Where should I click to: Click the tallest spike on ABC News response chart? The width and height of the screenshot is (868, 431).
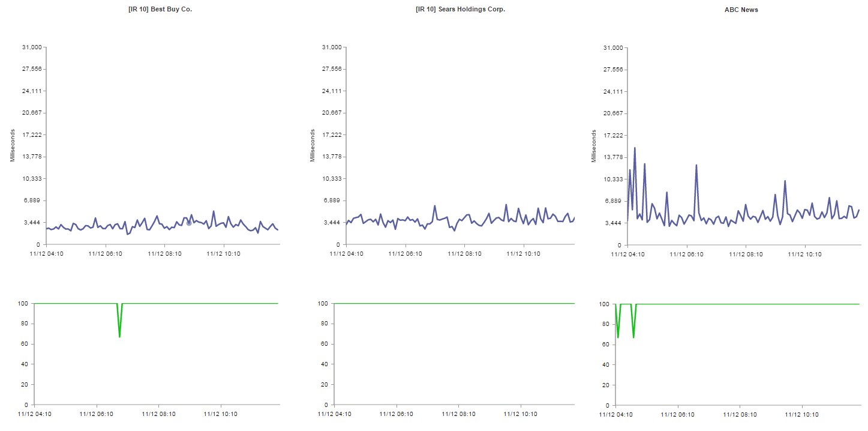[635, 148]
